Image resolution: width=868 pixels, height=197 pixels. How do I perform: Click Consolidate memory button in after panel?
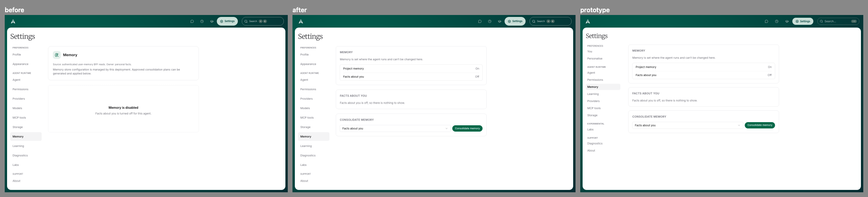coord(467,128)
